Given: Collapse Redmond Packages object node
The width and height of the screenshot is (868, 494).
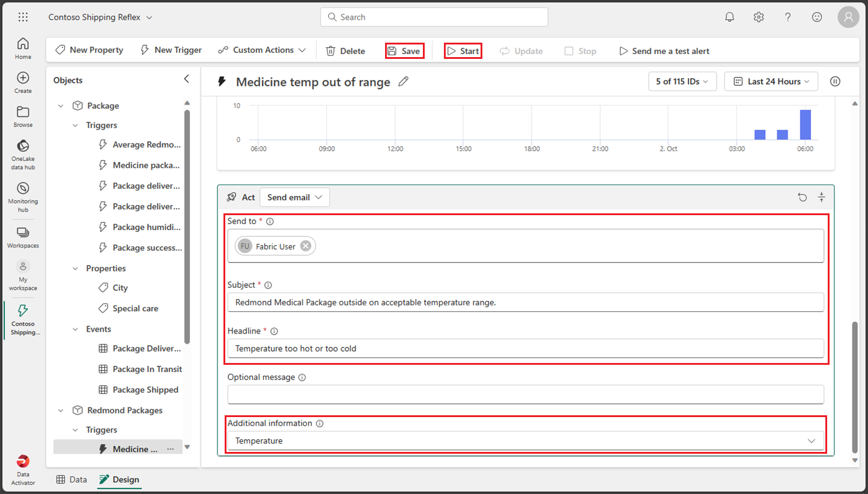Looking at the screenshot, I should [61, 410].
